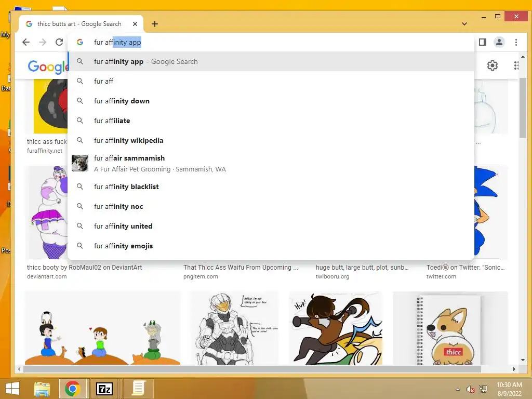The height and width of the screenshot is (399, 532).
Task: Open the Chrome side panel
Action: pyautogui.click(x=483, y=42)
